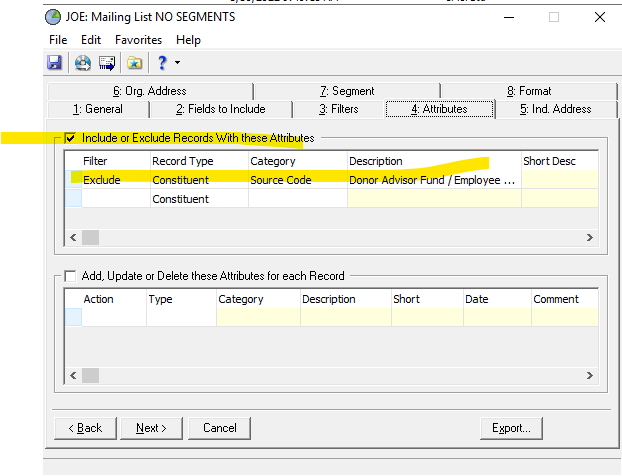
Task: Click the Next > button
Action: click(152, 428)
